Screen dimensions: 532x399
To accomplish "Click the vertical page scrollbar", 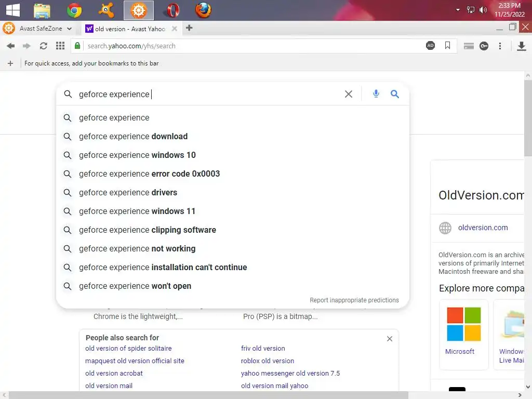I will [x=528, y=117].
